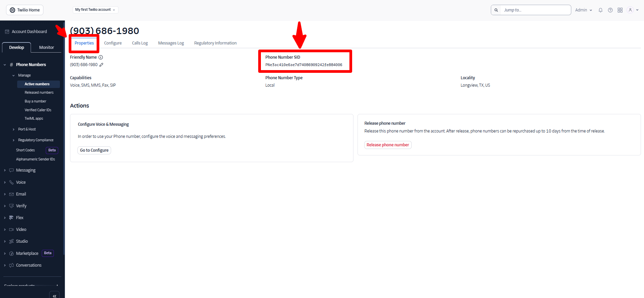644x298 pixels.
Task: Expand the Port & Host section
Action: point(13,129)
